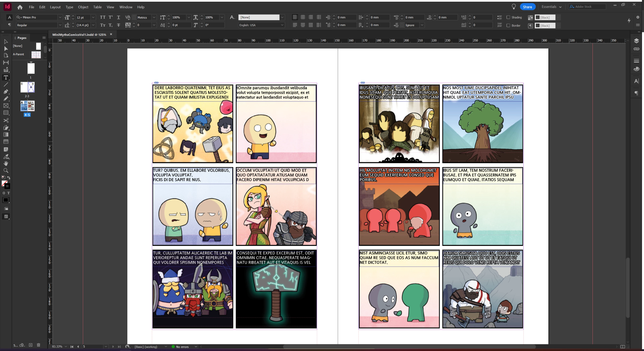Screen dimensions: 644x351
Task: Select the Hand tool
Action: [6, 164]
